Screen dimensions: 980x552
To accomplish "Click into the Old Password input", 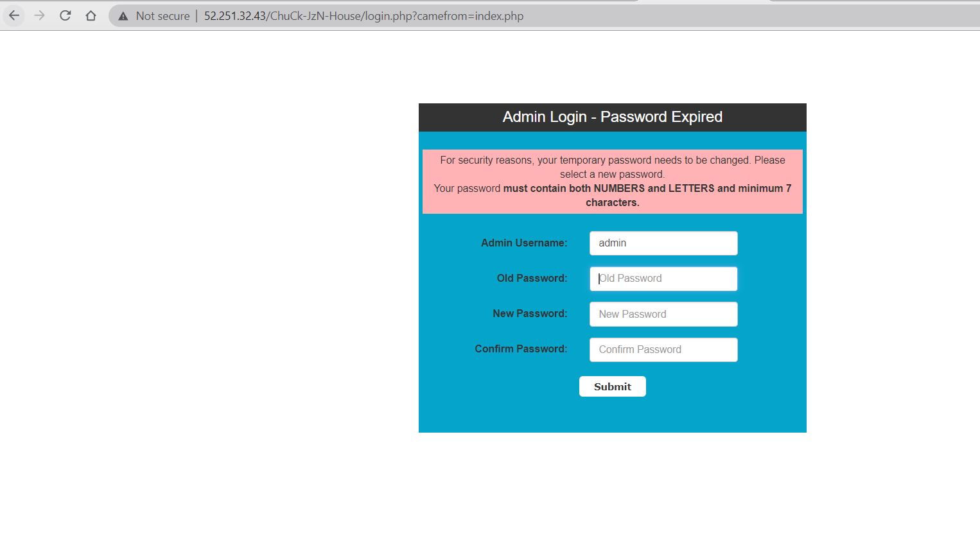I will coord(663,279).
